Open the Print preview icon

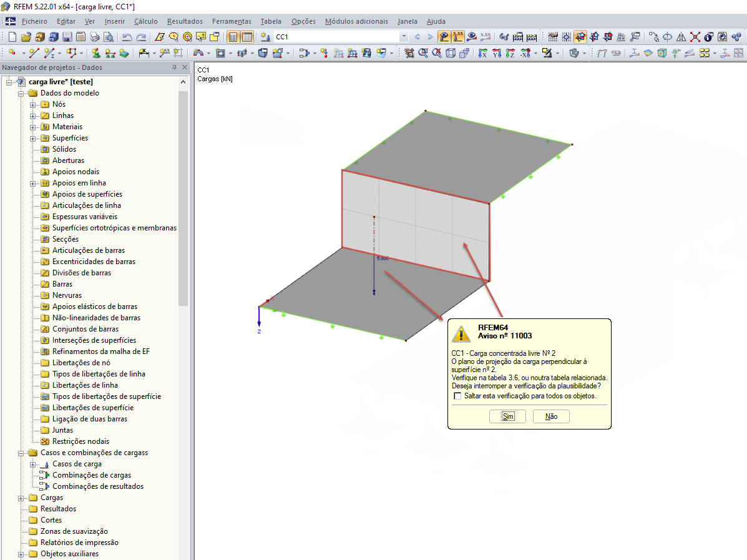pyautogui.click(x=109, y=37)
